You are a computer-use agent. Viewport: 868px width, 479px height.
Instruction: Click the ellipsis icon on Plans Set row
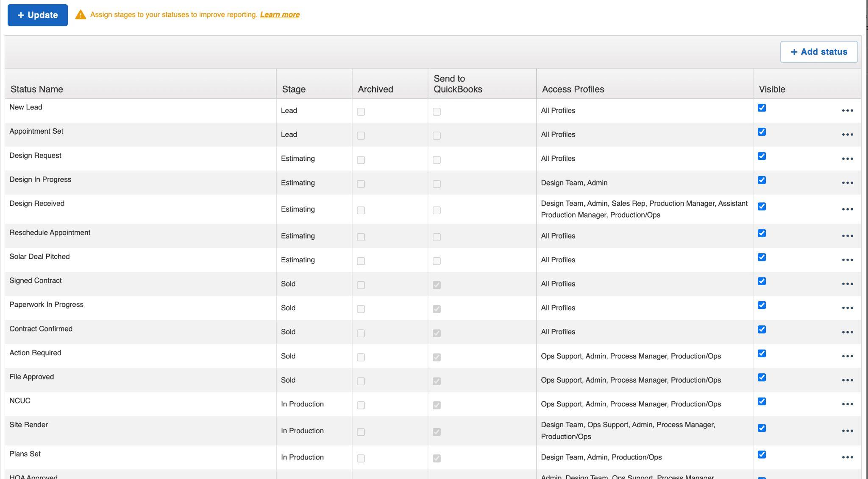pos(847,457)
